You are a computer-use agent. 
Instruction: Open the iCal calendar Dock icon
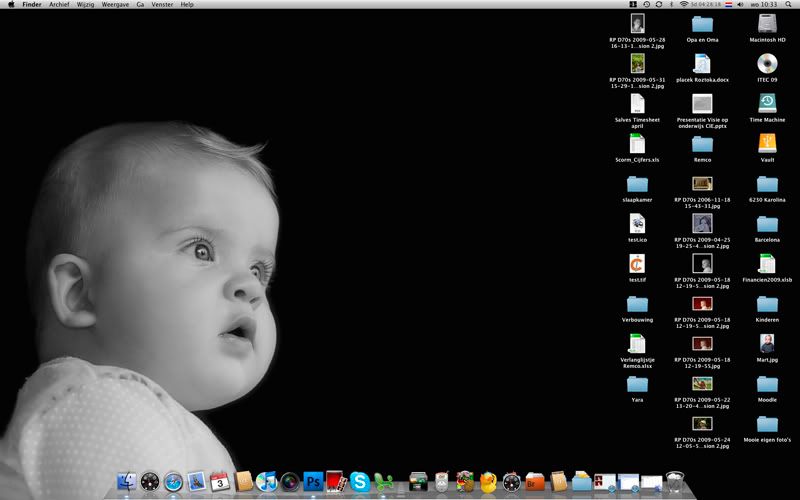220,482
